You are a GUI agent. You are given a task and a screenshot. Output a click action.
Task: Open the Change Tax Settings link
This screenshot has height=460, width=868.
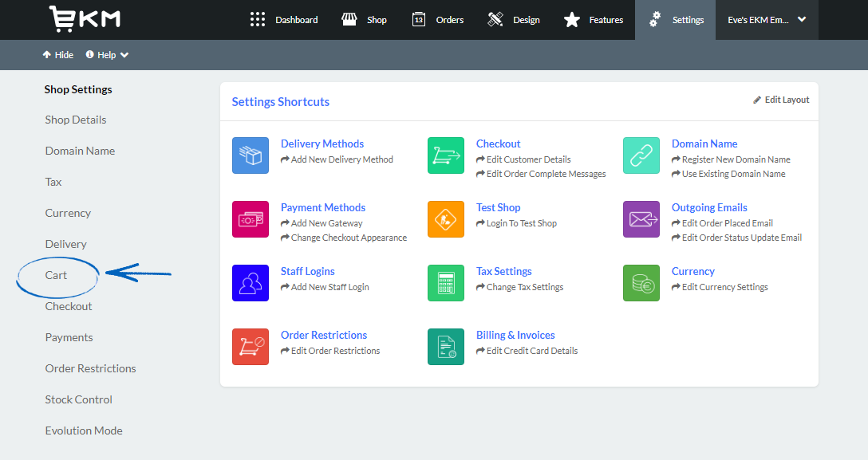tap(526, 286)
